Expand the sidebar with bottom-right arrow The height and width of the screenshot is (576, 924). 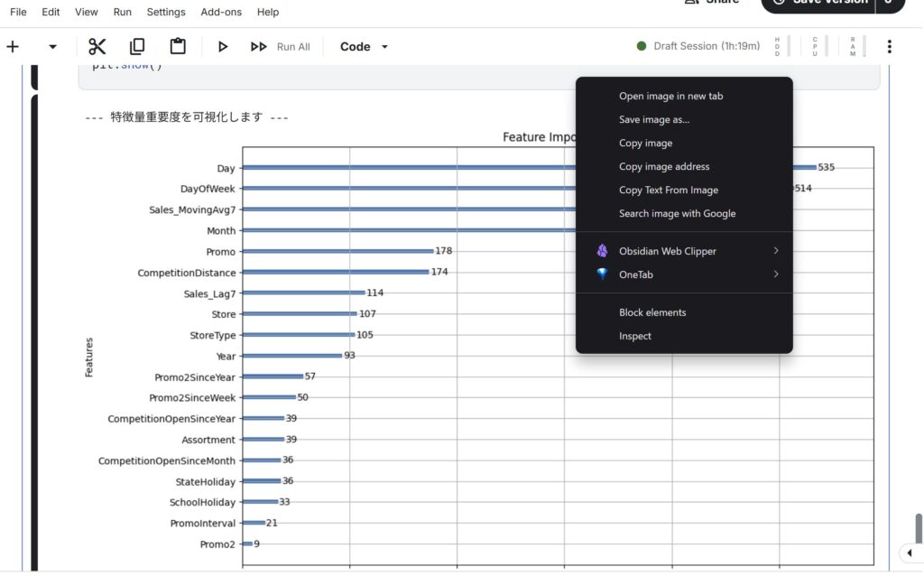(x=909, y=553)
